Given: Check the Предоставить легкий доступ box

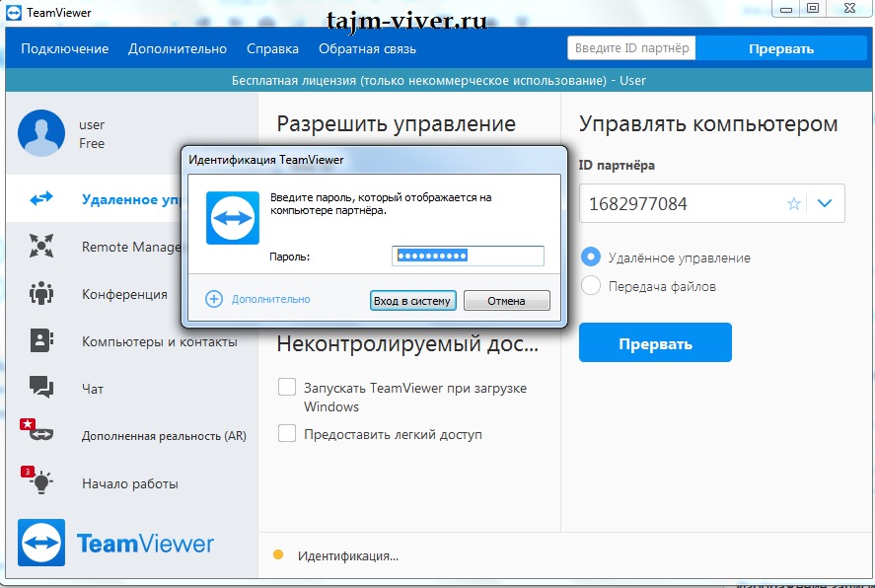Looking at the screenshot, I should tap(287, 433).
